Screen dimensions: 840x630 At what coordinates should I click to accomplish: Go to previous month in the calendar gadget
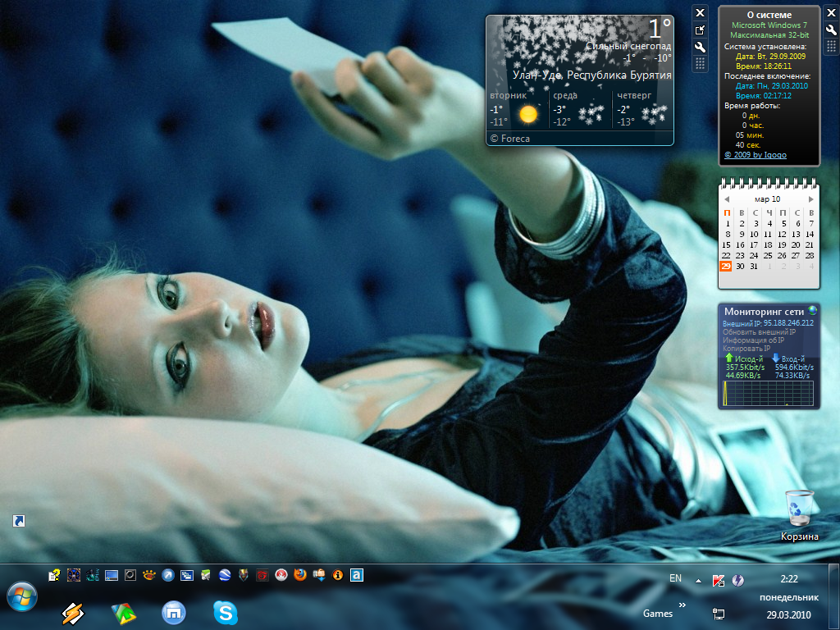point(727,199)
